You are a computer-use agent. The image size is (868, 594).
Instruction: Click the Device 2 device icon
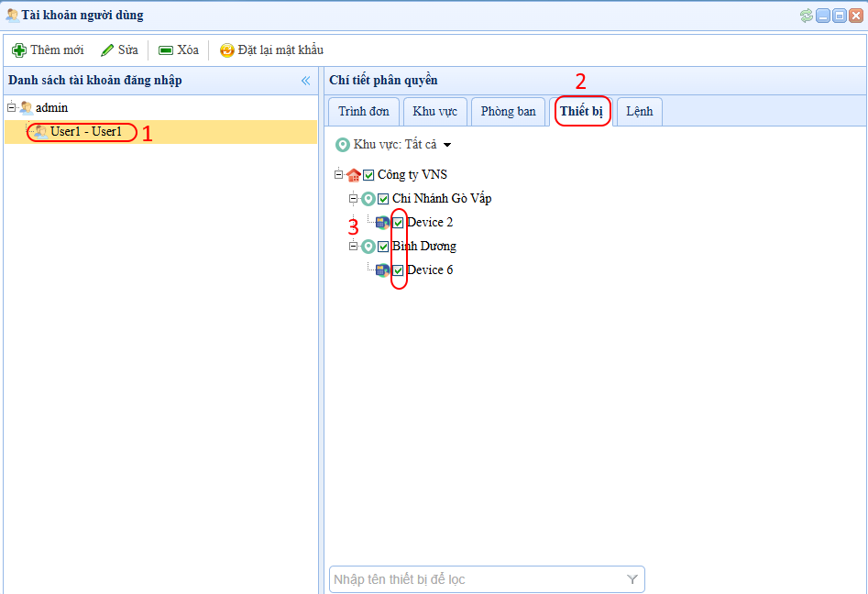coord(383,223)
